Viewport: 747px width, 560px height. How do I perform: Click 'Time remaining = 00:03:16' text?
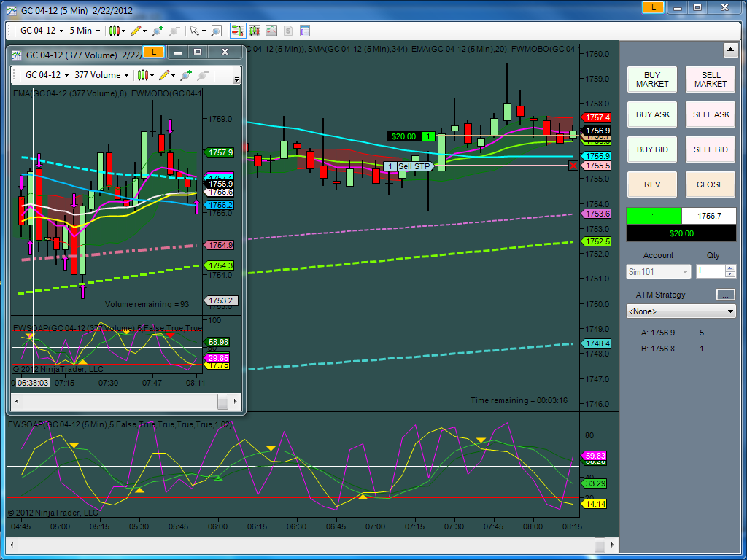[519, 400]
